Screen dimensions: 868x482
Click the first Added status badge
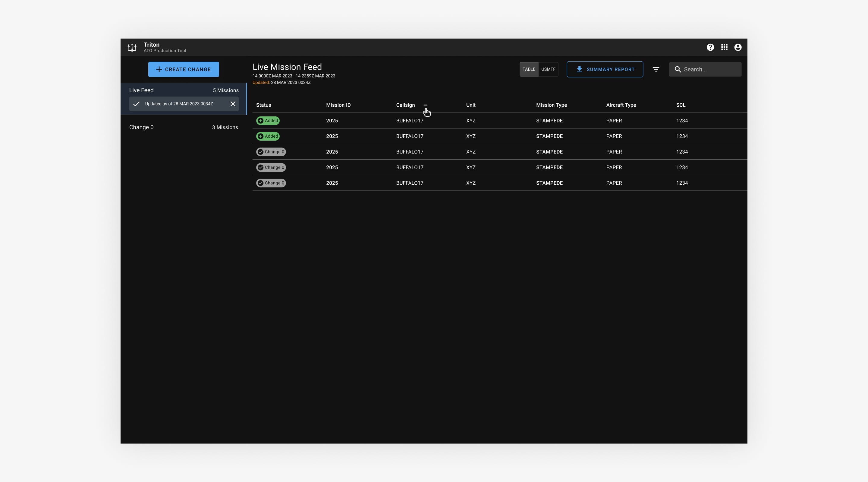click(268, 120)
